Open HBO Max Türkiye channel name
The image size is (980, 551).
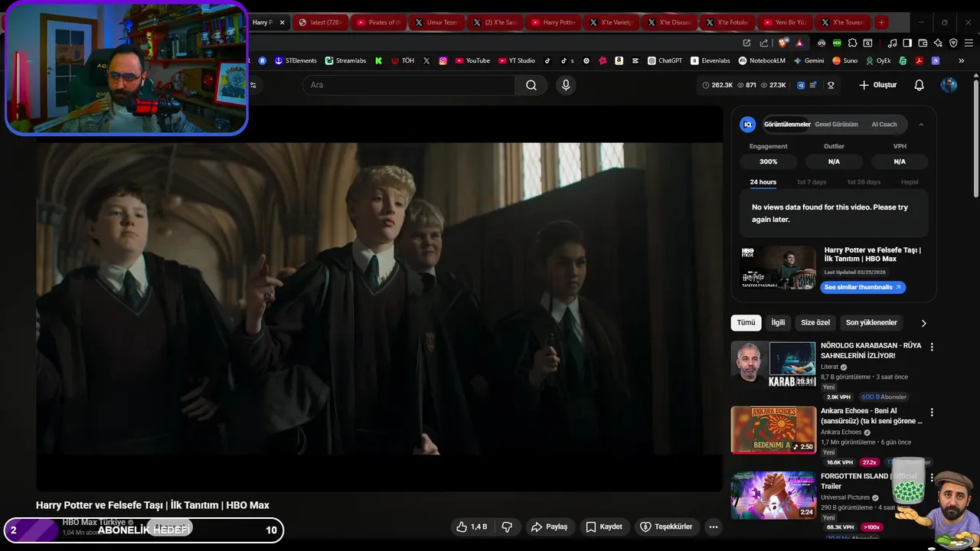(93, 522)
